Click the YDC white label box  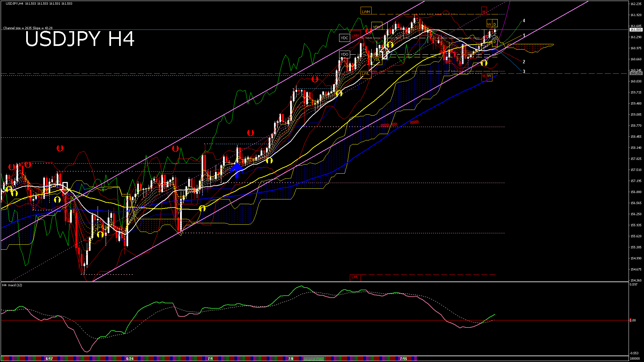click(x=344, y=38)
